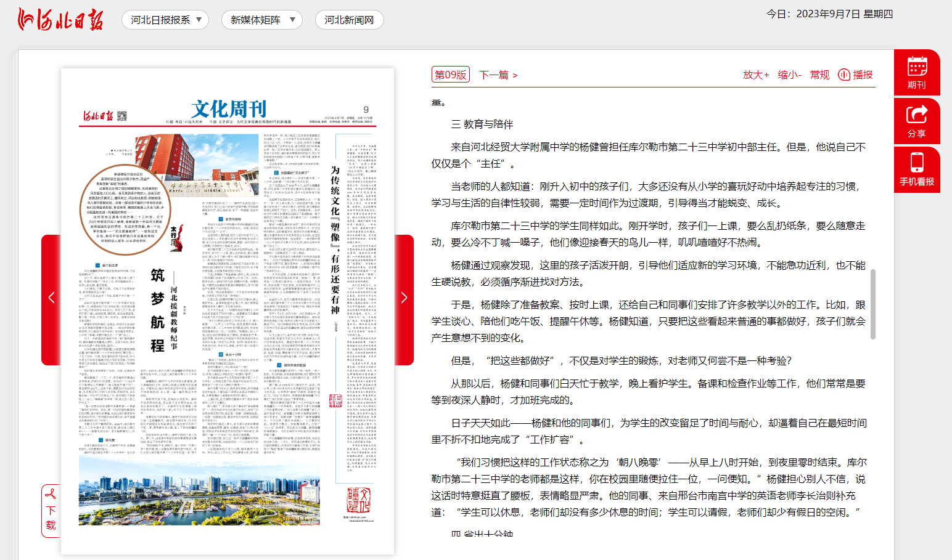Click the article text scrollbar
Image resolution: width=952 pixels, height=560 pixels.
[x=873, y=304]
